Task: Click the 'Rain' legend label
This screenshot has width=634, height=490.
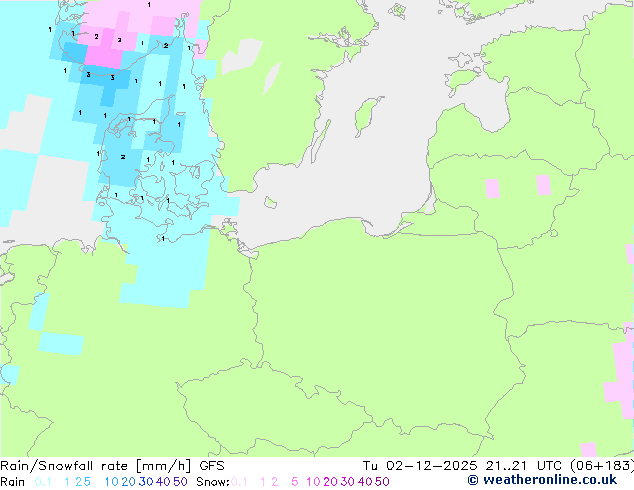Action: tap(13, 482)
